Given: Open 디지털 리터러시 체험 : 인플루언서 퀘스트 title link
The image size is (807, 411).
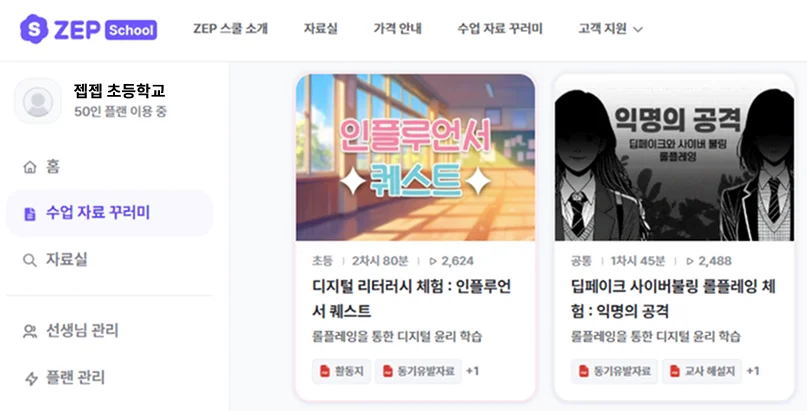Looking at the screenshot, I should [x=412, y=299].
